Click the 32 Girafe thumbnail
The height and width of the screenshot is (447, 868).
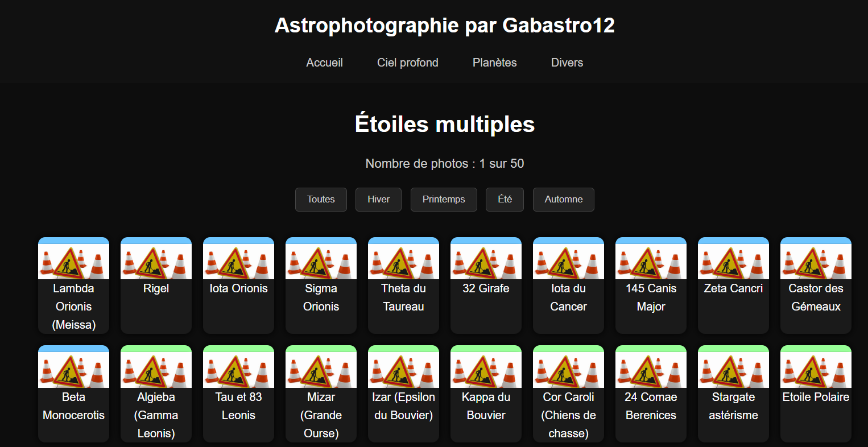(x=486, y=262)
